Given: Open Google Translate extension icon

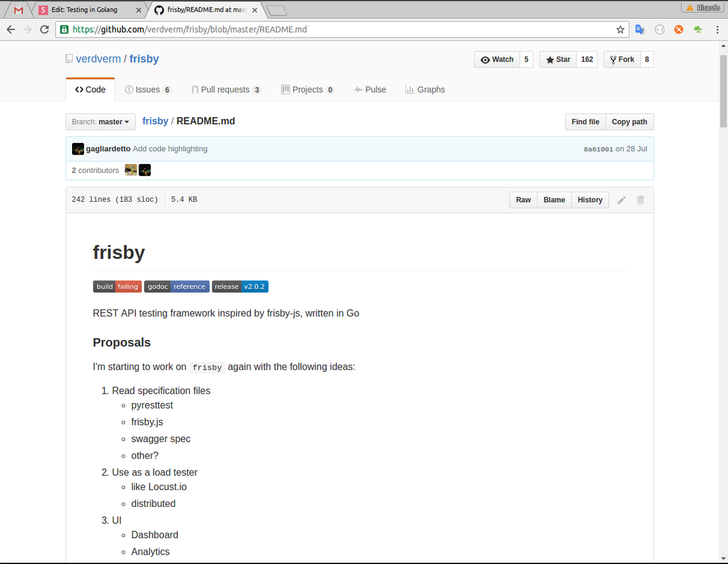Looking at the screenshot, I should pyautogui.click(x=640, y=29).
